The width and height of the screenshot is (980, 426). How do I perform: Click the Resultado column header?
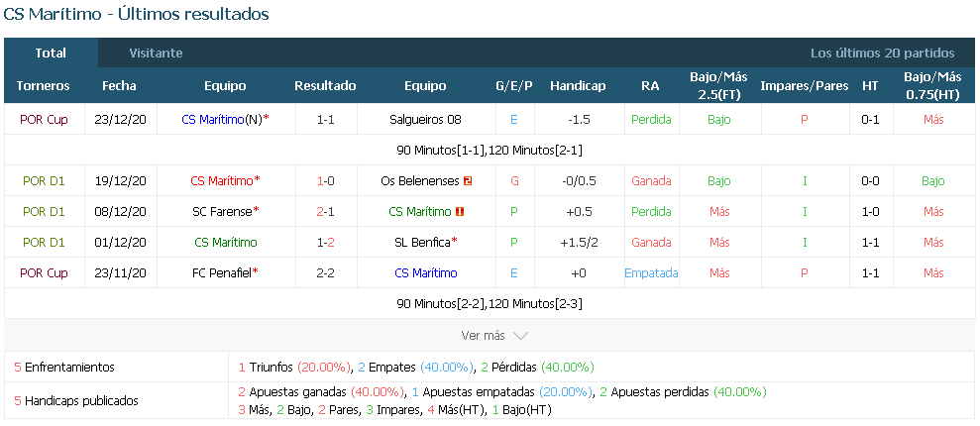tap(326, 86)
